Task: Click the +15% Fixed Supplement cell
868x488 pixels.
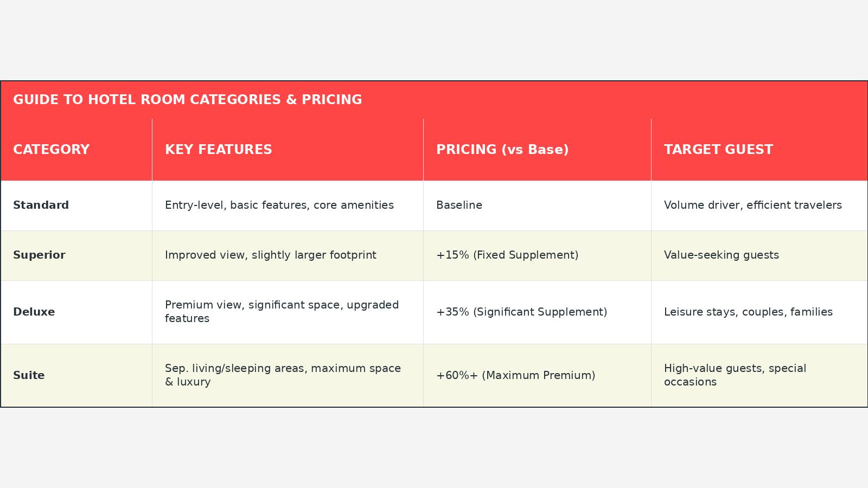Action: pos(537,255)
